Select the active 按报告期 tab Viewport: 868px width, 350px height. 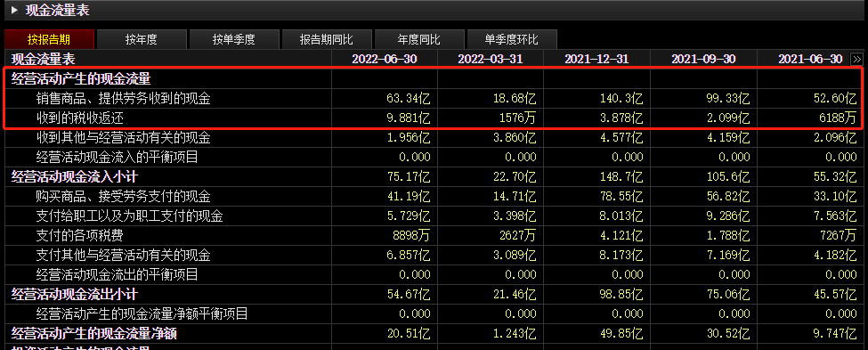pos(49,39)
